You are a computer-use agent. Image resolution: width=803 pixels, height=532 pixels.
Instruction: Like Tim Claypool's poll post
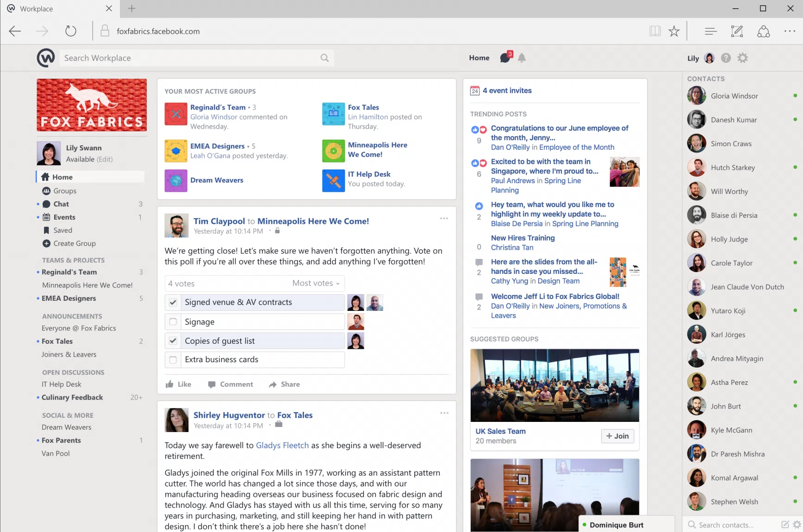coord(179,384)
